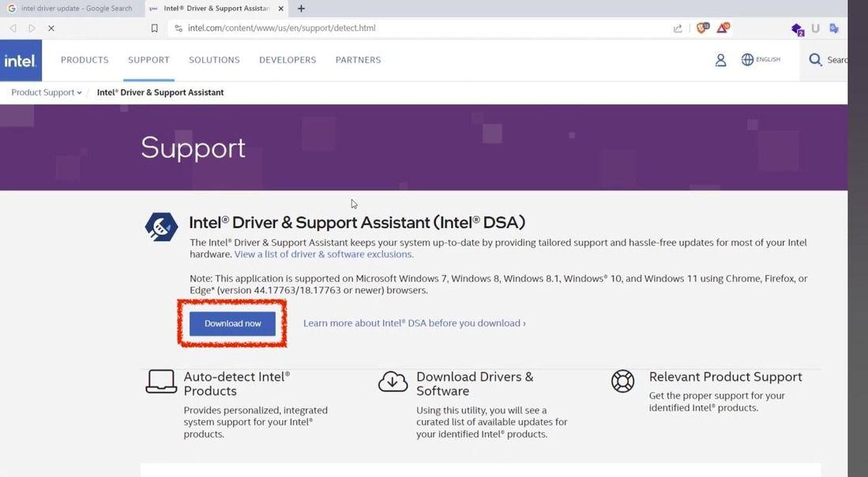Click the site info icon beside URL
868x477 pixels.
(178, 28)
